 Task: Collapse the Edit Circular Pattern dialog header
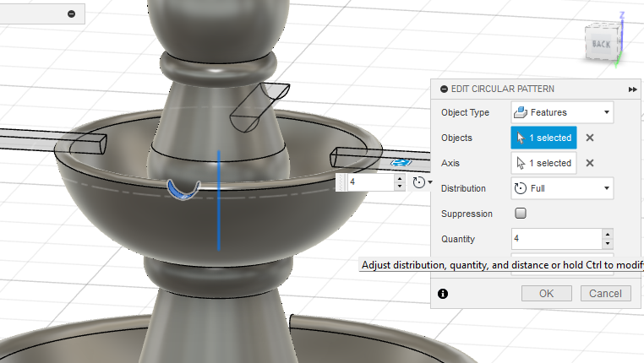444,89
